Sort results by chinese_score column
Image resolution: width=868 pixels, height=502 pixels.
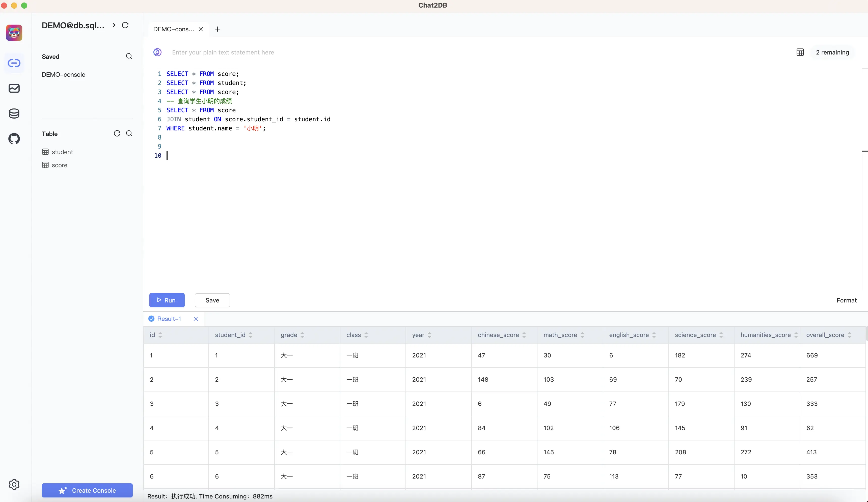click(x=524, y=335)
